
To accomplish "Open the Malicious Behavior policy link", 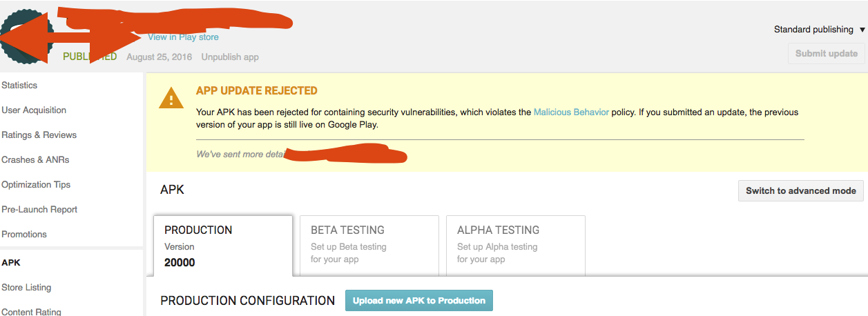I will [x=571, y=112].
